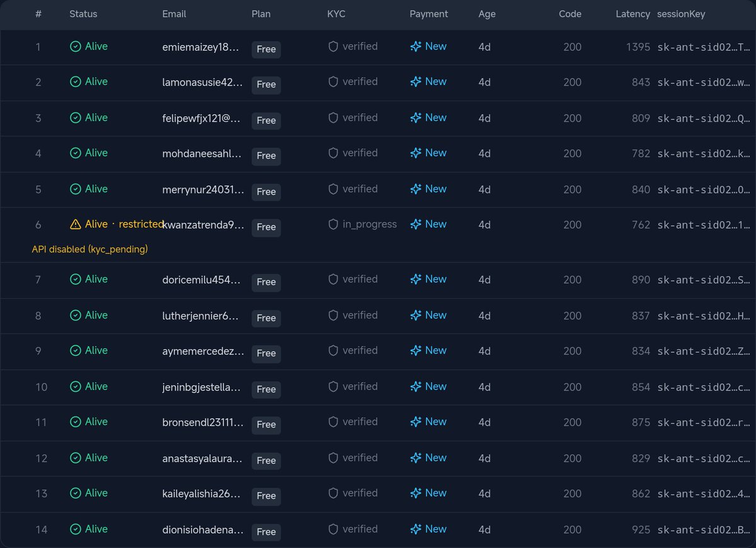Click the Alive check icon for kaileyalishia26
The image size is (756, 548).
75,493
